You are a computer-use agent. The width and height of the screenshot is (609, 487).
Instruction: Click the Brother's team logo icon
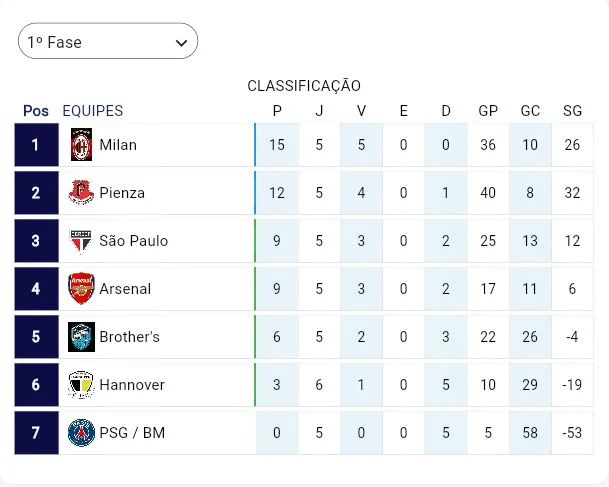pos(81,337)
